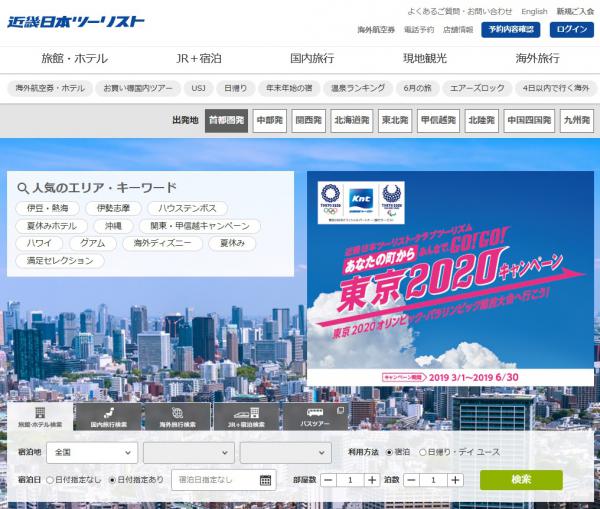Click the USJ tag
This screenshot has width=600, height=509.
click(198, 88)
